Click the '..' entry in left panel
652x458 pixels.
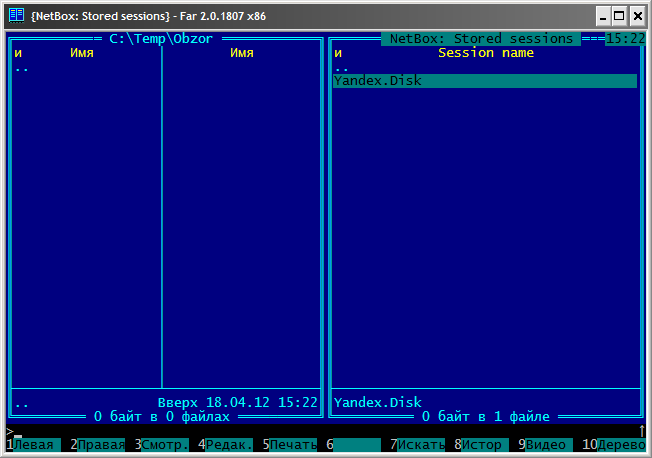(x=22, y=68)
